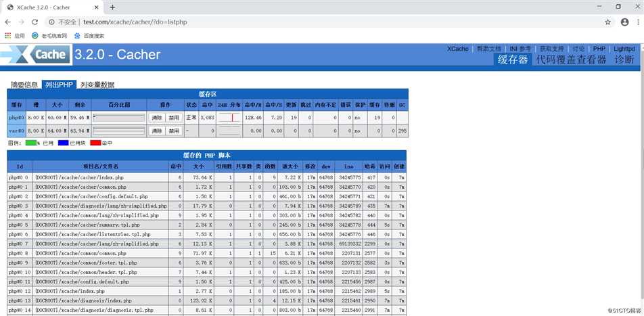The image size is (644, 316).
Task: Switch to the 诊断 tab
Action: [x=624, y=60]
